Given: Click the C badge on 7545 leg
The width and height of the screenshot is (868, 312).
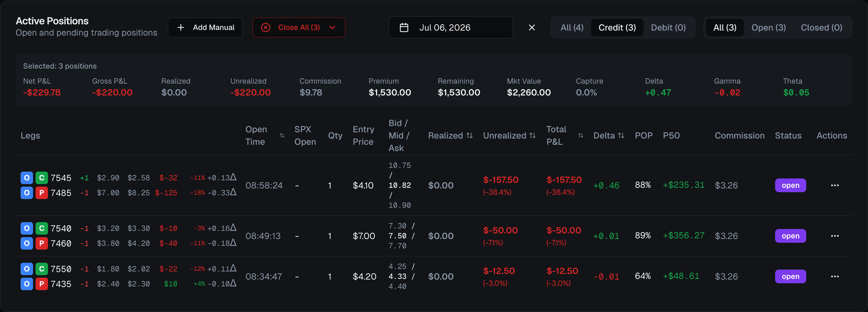Looking at the screenshot, I should 42,178.
